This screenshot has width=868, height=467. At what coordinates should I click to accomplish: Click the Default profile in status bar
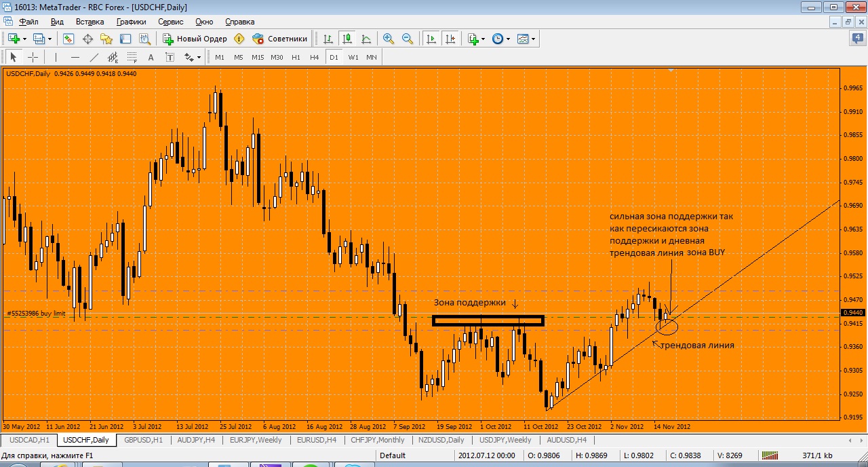point(393,455)
